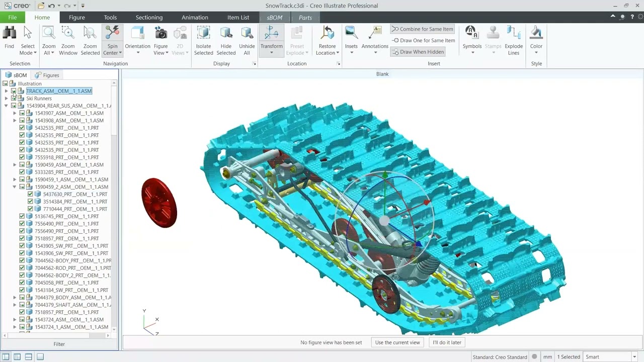Click the Symbols icon
Viewport: 644px width, 362px height.
click(x=472, y=33)
